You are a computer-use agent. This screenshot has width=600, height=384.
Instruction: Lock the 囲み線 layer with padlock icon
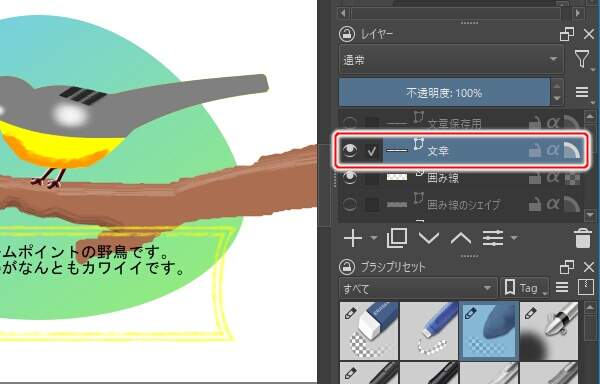coord(535,177)
